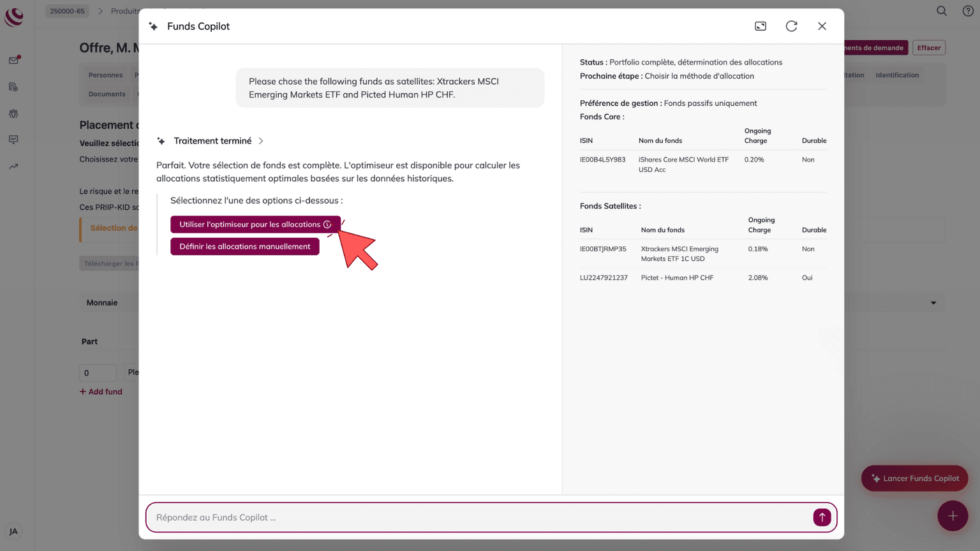The height and width of the screenshot is (551, 980).
Task: Refresh the Funds Copilot conversation
Action: tap(791, 26)
